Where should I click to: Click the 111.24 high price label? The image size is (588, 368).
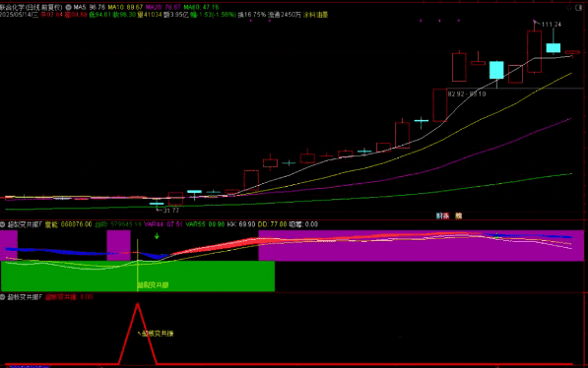(x=552, y=25)
